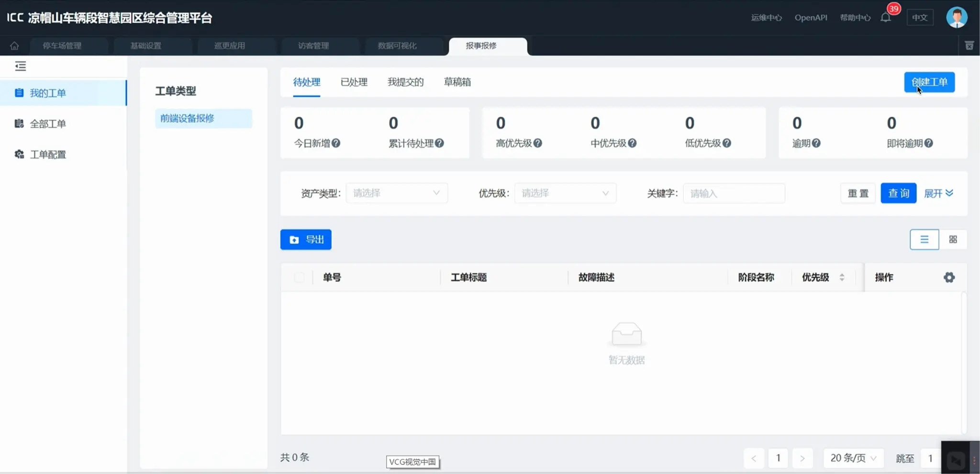This screenshot has height=474, width=980.
Task: Toggle select-all checkbox in table header
Action: [x=299, y=277]
